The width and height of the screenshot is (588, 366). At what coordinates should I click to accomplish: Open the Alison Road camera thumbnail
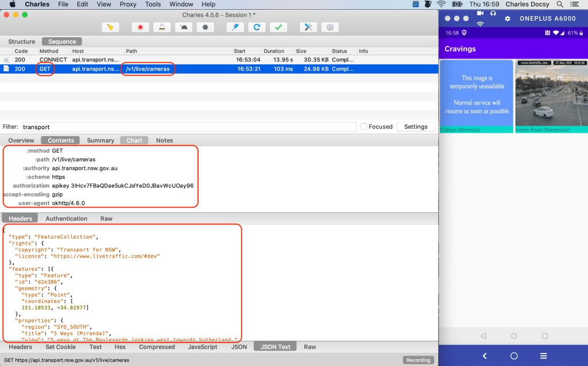click(x=551, y=93)
